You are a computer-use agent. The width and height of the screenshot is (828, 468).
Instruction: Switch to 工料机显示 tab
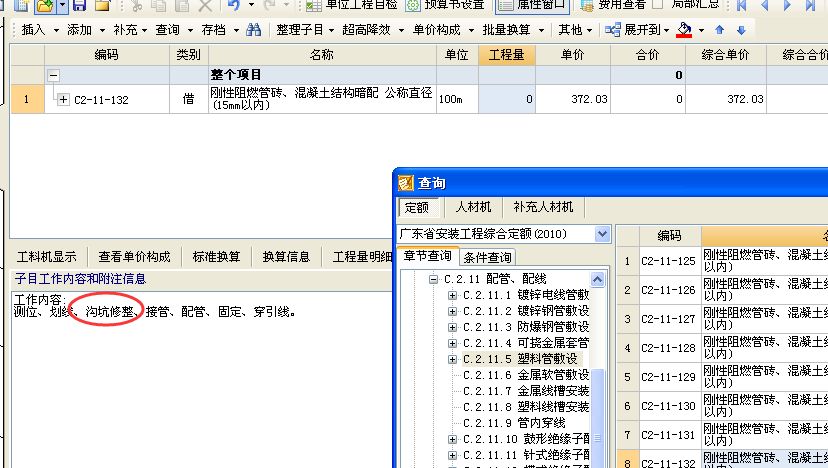tap(46, 257)
